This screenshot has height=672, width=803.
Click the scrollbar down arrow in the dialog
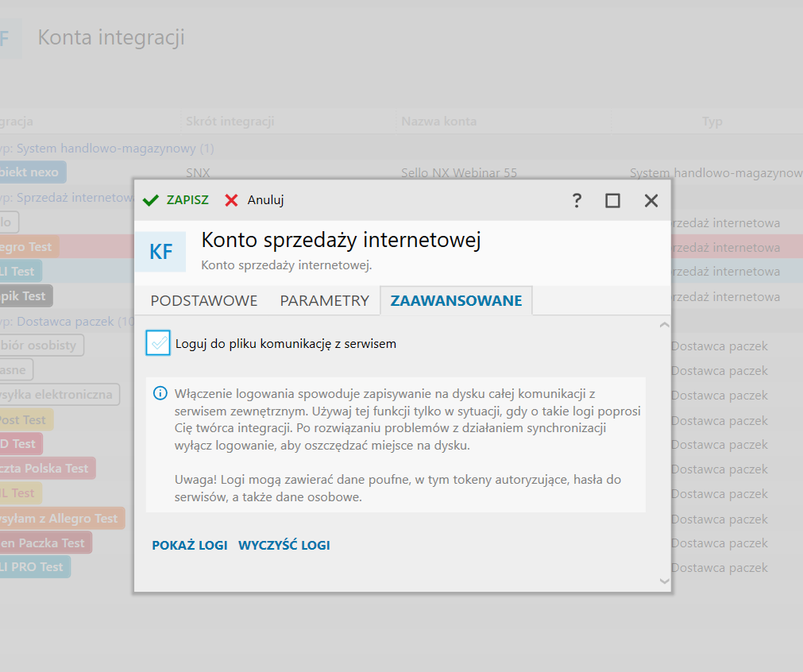(x=665, y=581)
